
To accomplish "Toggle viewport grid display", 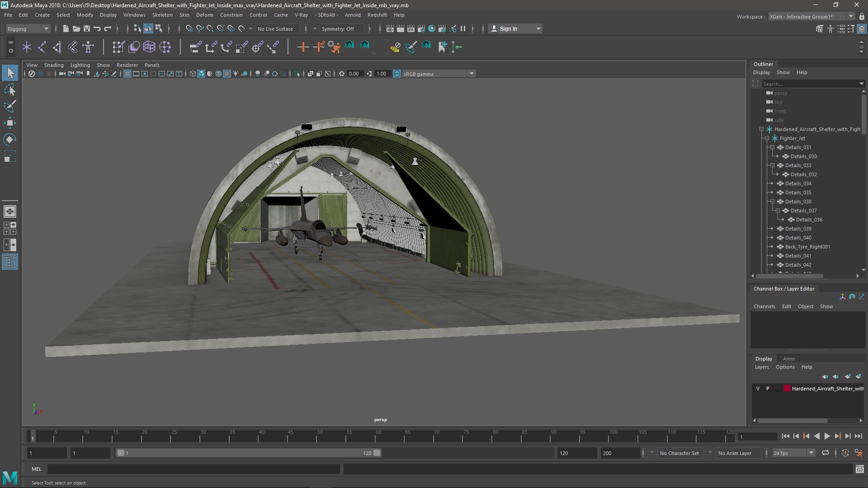I will coord(127,74).
